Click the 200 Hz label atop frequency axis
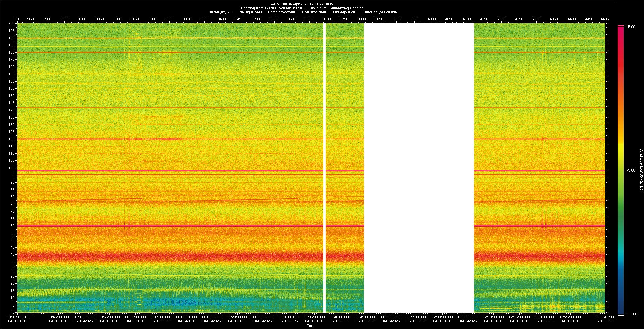 (12, 24)
